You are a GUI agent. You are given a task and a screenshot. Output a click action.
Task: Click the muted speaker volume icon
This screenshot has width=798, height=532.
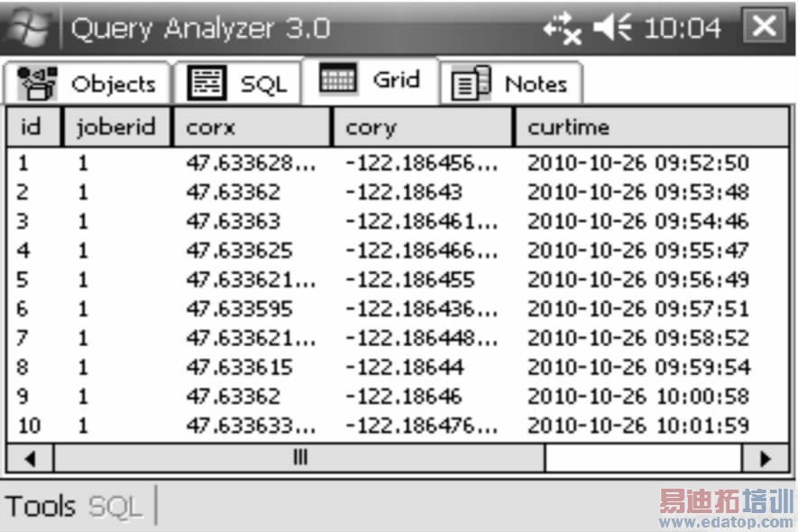coord(613,27)
